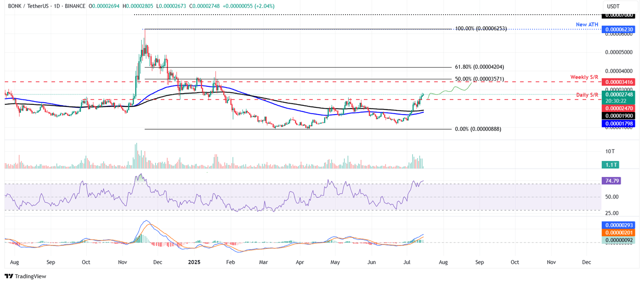Click the blue New ATH price tag 0.00006230
Image resolution: width=644 pixels, height=284 pixels.
click(x=619, y=29)
